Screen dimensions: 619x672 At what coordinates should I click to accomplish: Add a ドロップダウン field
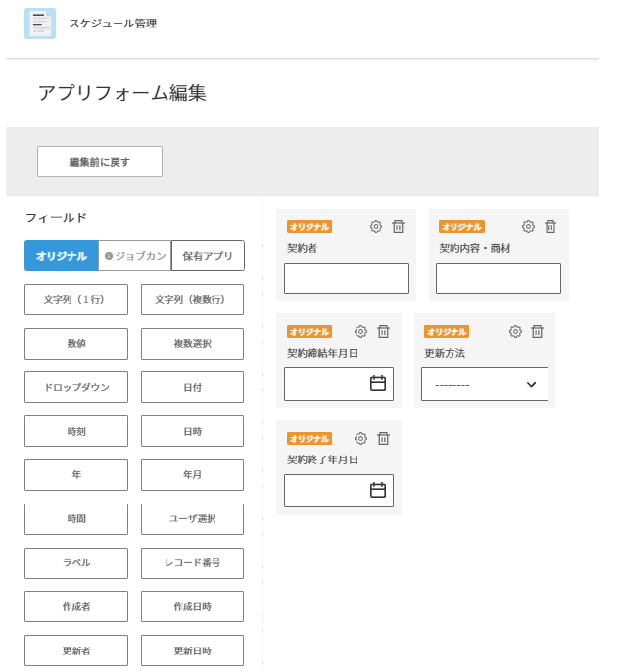(x=76, y=387)
